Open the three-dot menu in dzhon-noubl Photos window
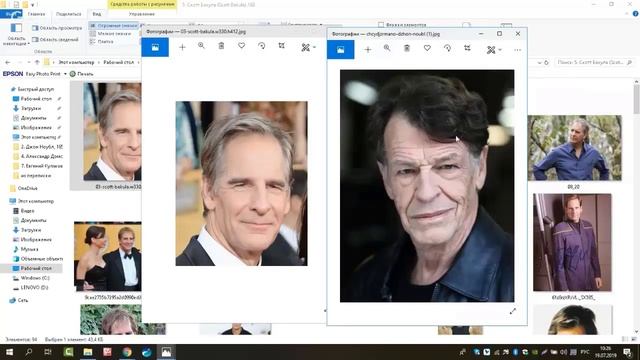 (518, 50)
